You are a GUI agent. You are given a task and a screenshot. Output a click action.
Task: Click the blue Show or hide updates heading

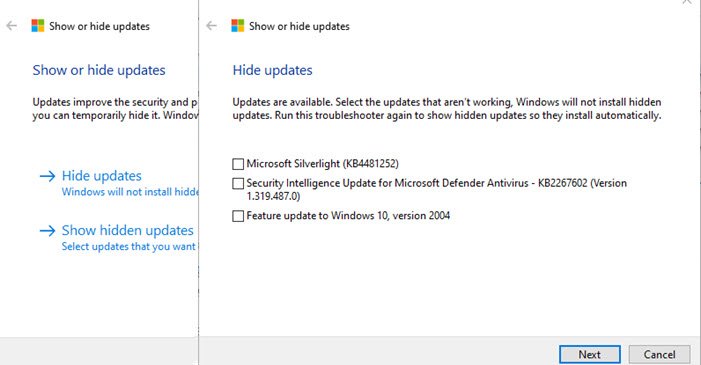[99, 70]
